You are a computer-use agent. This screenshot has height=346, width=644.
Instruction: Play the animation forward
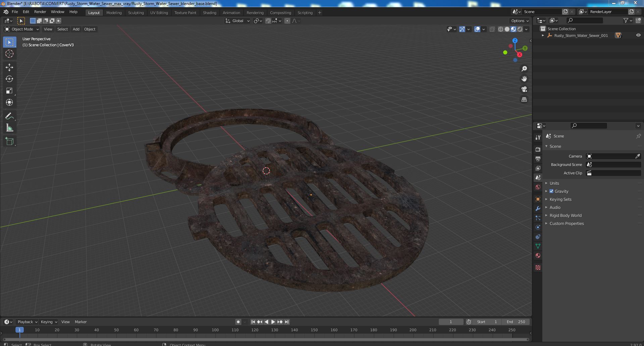[x=273, y=322]
